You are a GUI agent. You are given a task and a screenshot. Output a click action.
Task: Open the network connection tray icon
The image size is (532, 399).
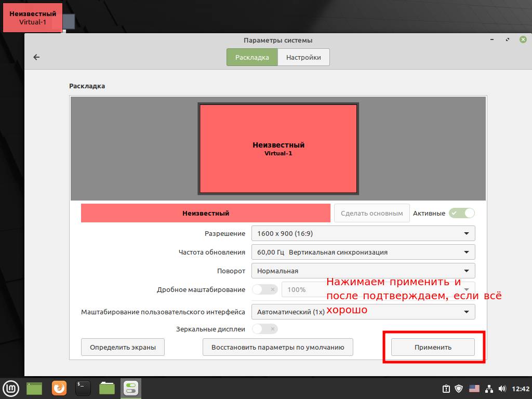[x=488, y=388]
